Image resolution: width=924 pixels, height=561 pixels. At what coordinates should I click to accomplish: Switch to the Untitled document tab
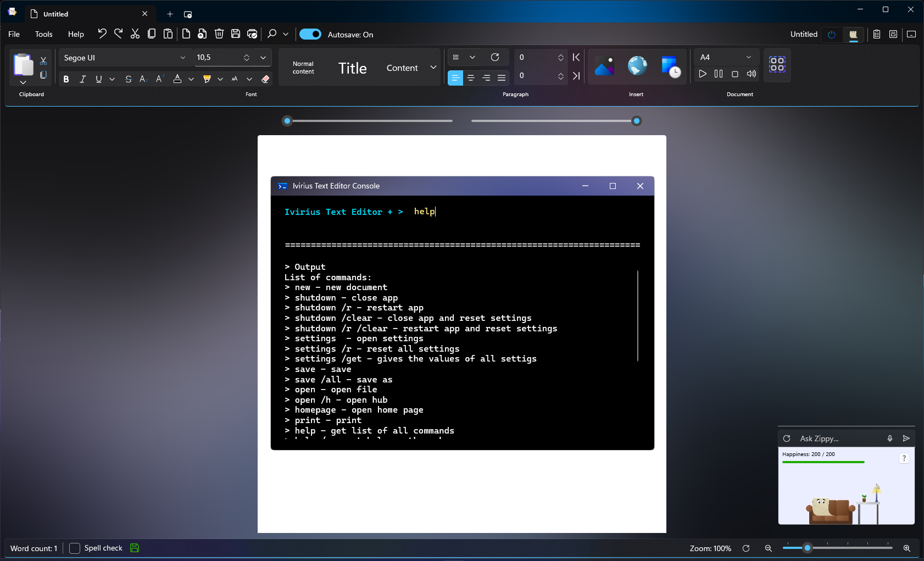click(56, 14)
